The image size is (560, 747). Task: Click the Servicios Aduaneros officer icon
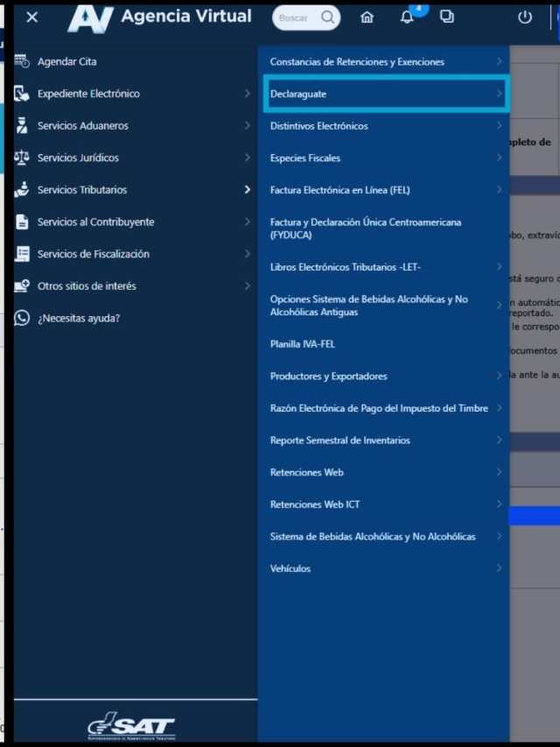click(x=22, y=125)
